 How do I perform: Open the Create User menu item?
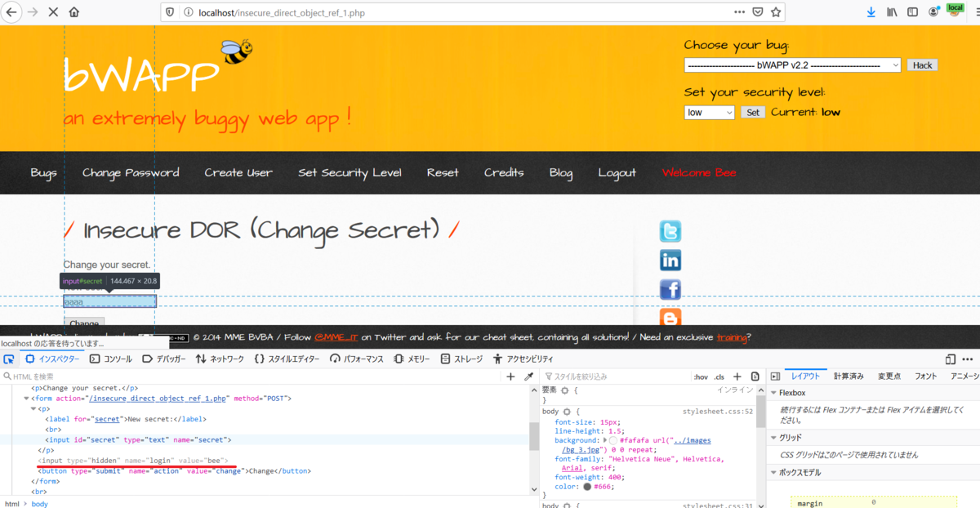(x=238, y=173)
